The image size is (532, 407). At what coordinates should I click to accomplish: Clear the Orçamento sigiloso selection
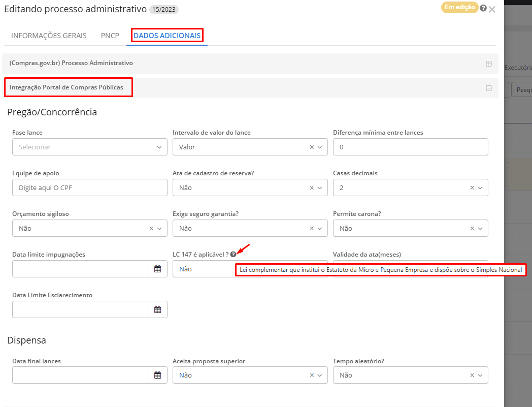click(151, 228)
